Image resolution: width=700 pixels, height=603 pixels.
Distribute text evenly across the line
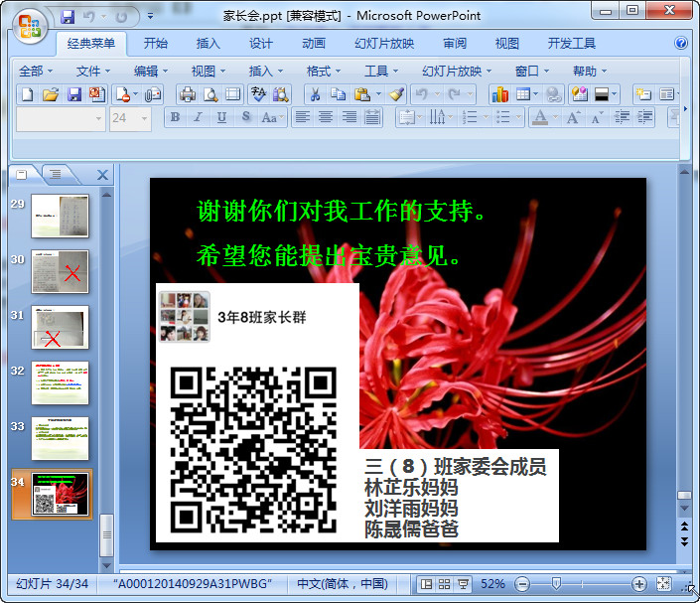tap(372, 117)
